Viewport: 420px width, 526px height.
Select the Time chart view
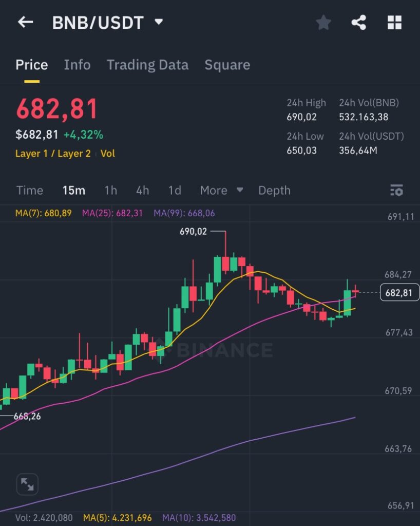pyautogui.click(x=29, y=190)
